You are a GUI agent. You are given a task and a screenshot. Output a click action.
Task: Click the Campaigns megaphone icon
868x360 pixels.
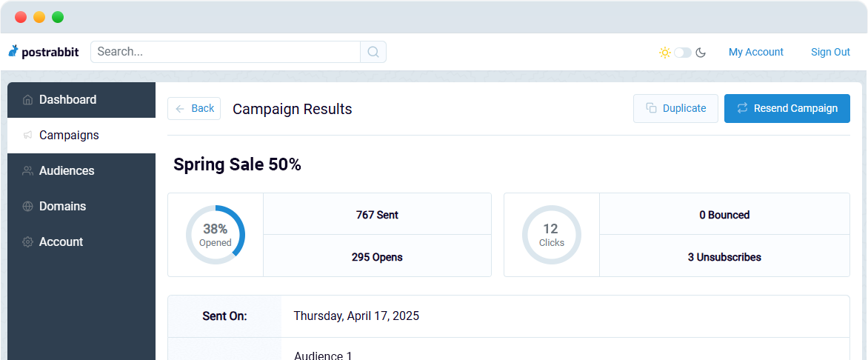(x=27, y=135)
